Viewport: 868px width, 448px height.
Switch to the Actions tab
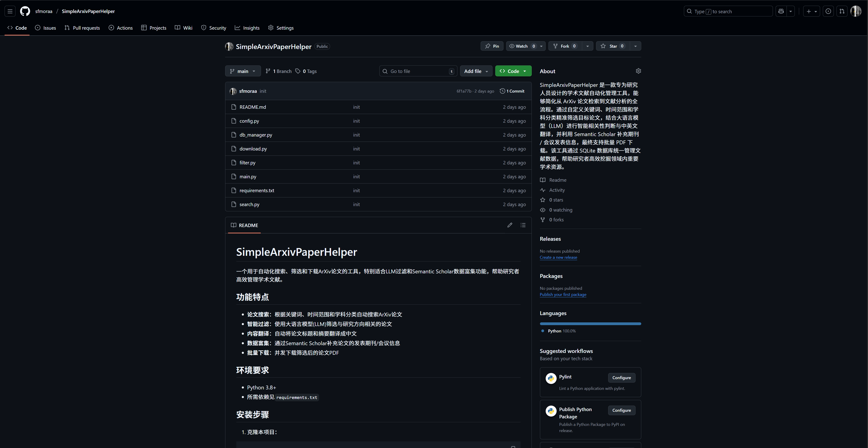(x=121, y=28)
